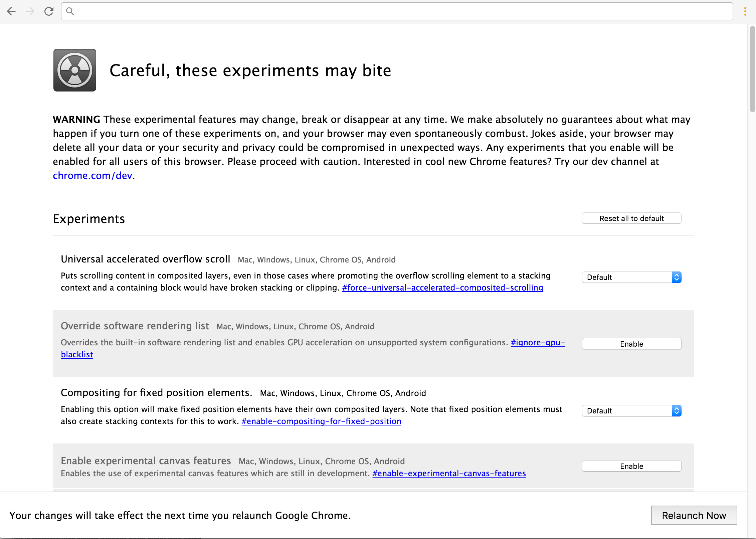Click the search magnifier in address bar
This screenshot has width=756, height=539.
tap(70, 11)
